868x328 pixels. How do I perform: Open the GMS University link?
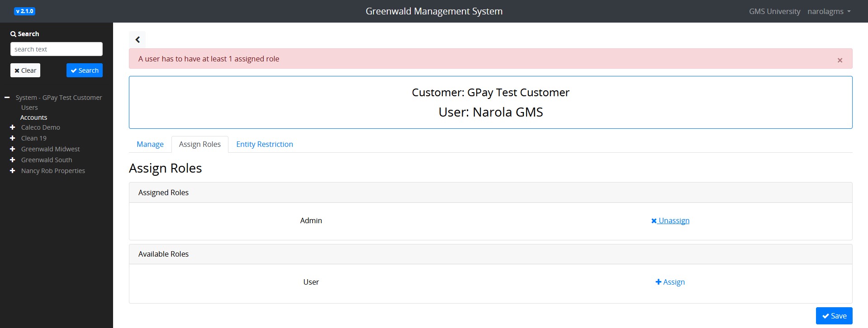tap(774, 11)
